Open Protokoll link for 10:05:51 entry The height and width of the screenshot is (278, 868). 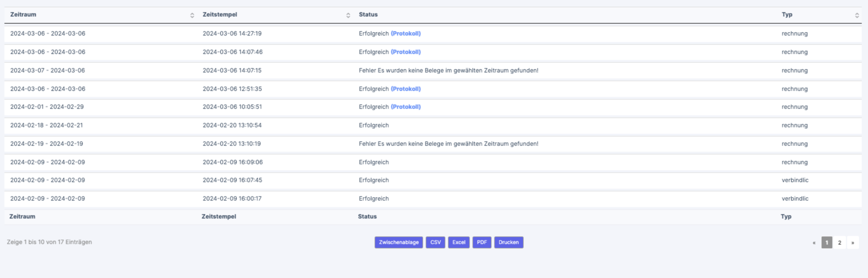click(406, 107)
